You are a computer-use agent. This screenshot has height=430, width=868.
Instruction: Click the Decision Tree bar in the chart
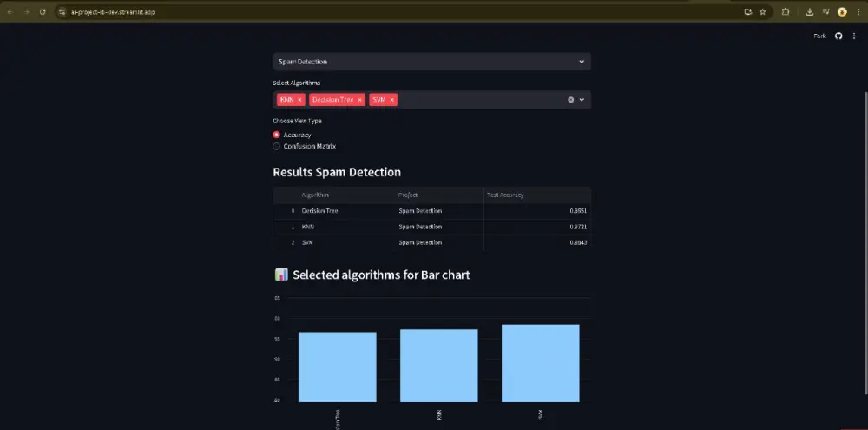pyautogui.click(x=337, y=367)
